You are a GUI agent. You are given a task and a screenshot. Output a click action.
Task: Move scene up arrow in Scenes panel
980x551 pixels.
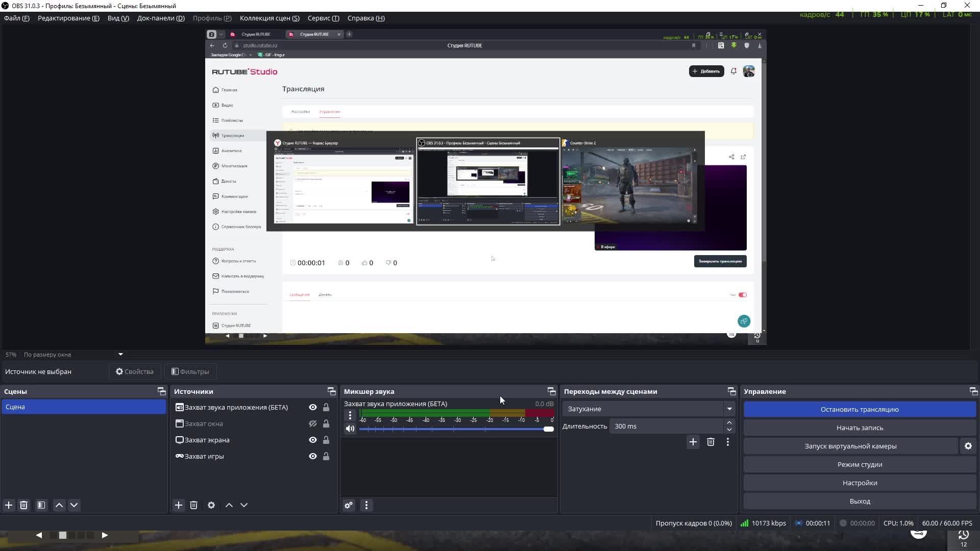point(59,505)
